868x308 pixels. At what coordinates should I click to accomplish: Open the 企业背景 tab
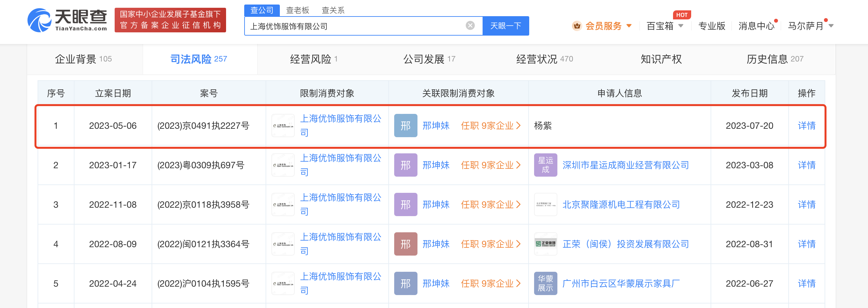tap(83, 59)
